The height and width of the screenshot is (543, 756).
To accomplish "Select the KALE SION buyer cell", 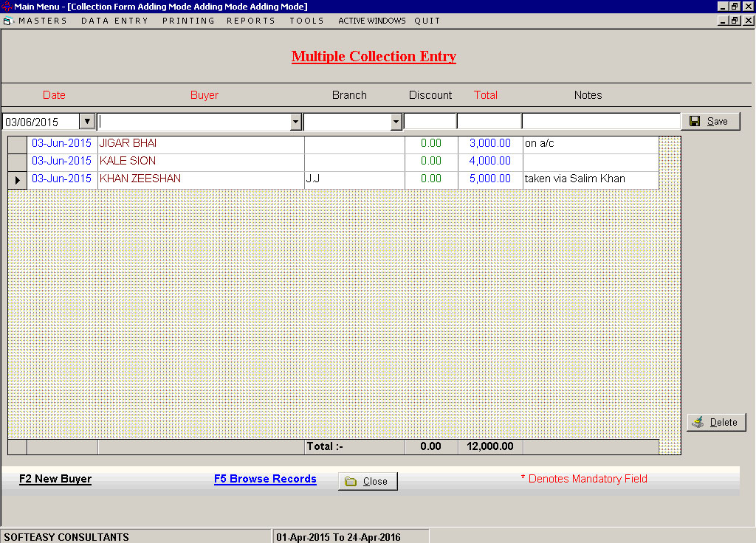I will click(x=201, y=162).
